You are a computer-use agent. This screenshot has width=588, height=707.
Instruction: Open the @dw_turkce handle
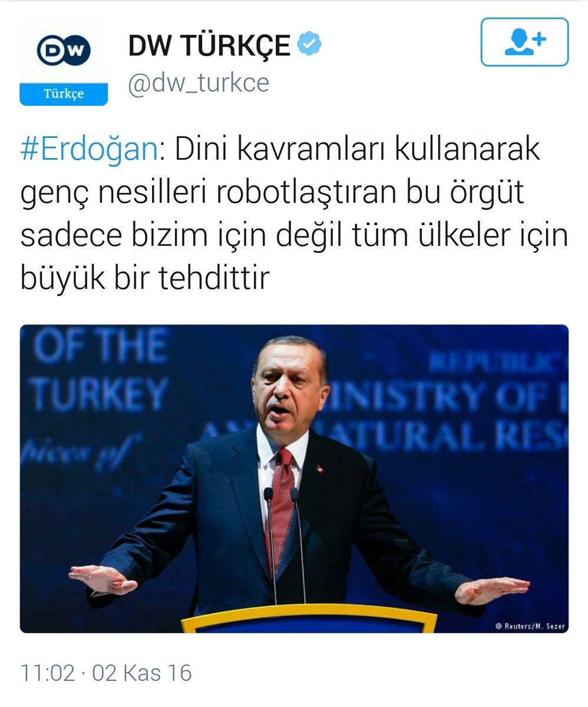(x=199, y=82)
